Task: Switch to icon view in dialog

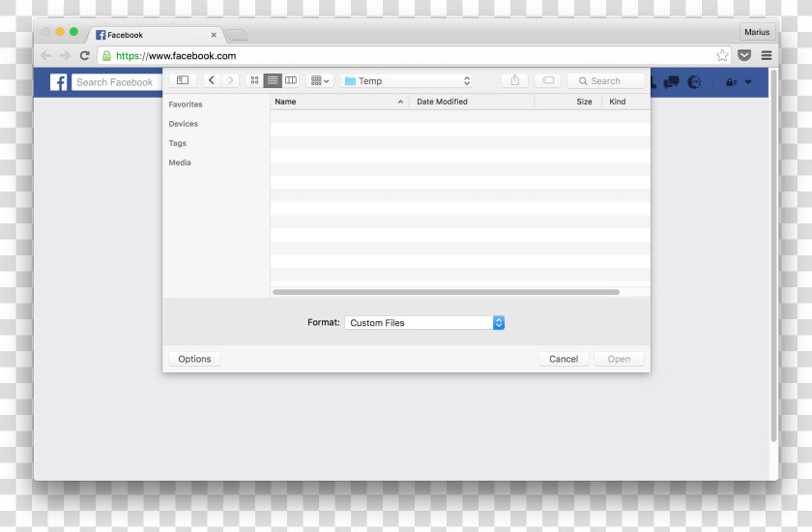Action: (x=254, y=80)
